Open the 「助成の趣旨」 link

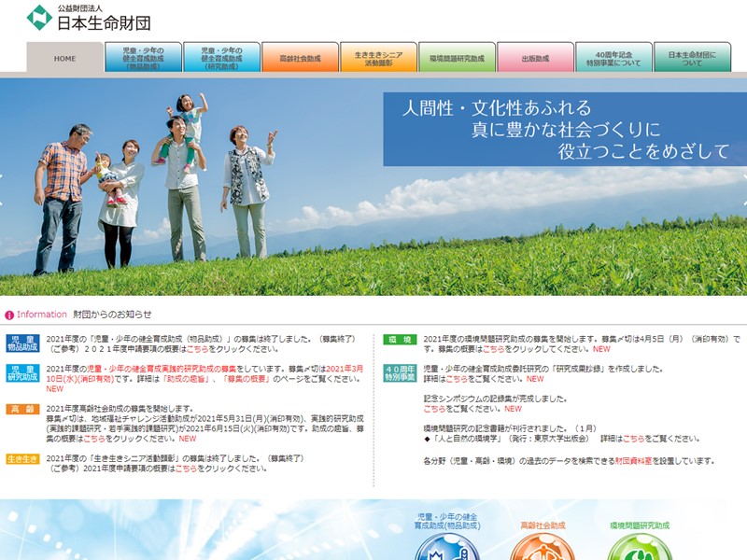pyautogui.click(x=186, y=379)
